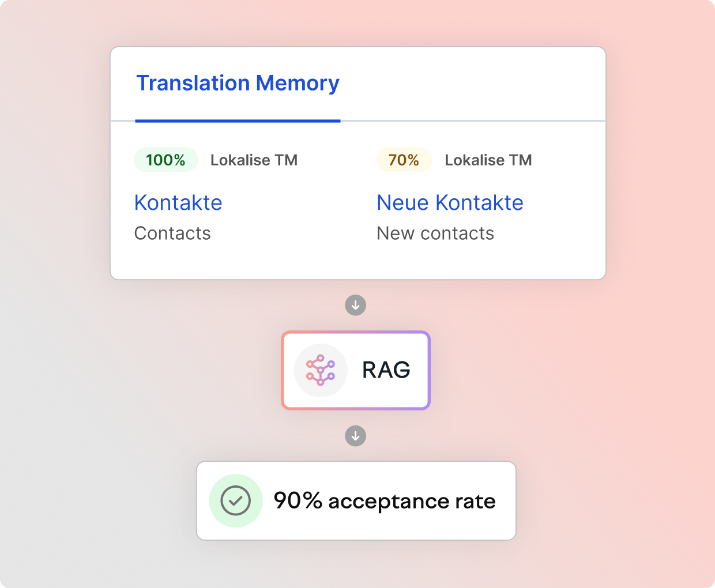
Task: Select the Lokalise TM label beside 70%
Action: [488, 160]
